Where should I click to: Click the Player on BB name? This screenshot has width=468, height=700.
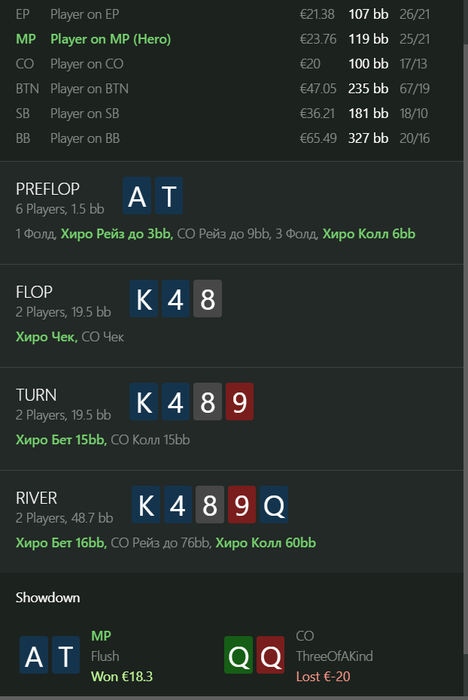point(85,138)
